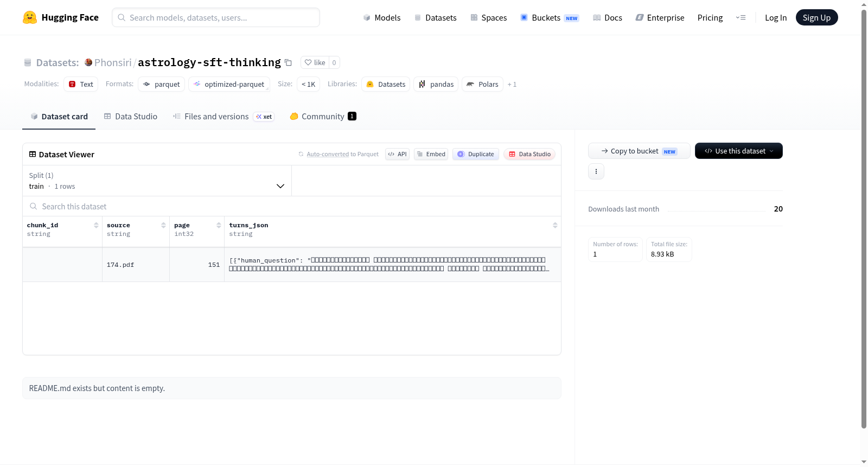The width and height of the screenshot is (868, 467).
Task: Open Models in the top navigation
Action: pyautogui.click(x=382, y=17)
